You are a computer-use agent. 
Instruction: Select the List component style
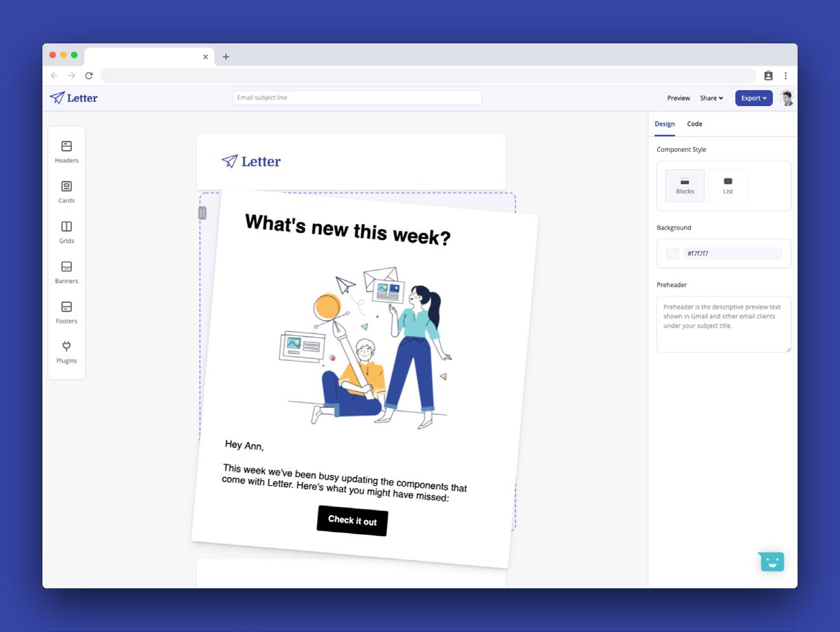click(x=728, y=185)
